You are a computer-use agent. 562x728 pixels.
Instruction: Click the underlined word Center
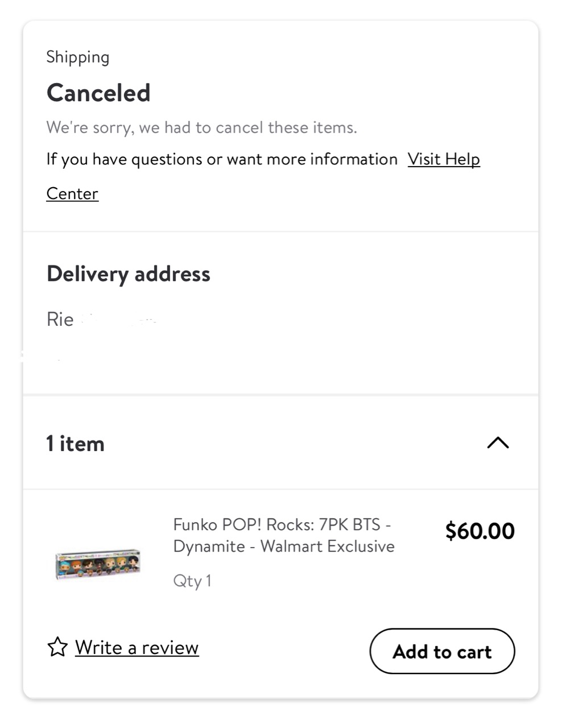point(72,194)
